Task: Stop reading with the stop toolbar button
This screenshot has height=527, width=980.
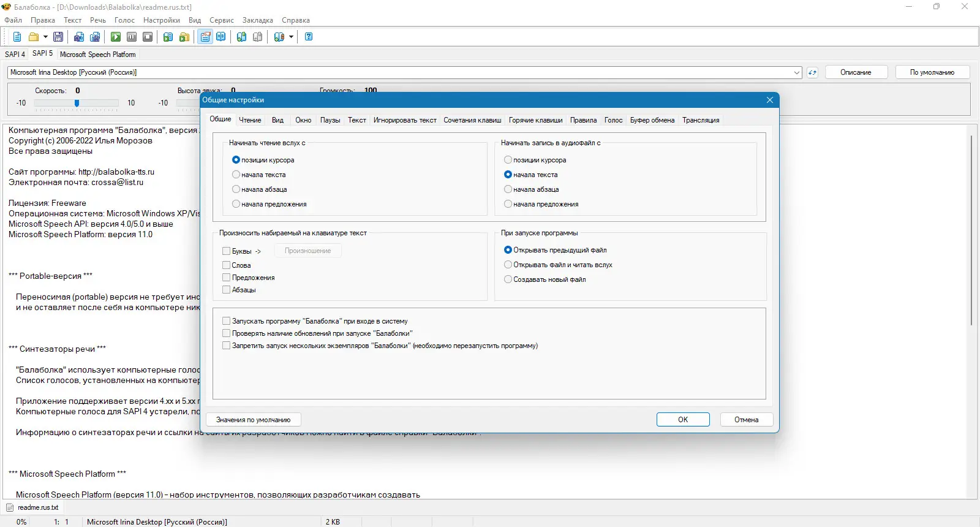Action: click(x=148, y=37)
